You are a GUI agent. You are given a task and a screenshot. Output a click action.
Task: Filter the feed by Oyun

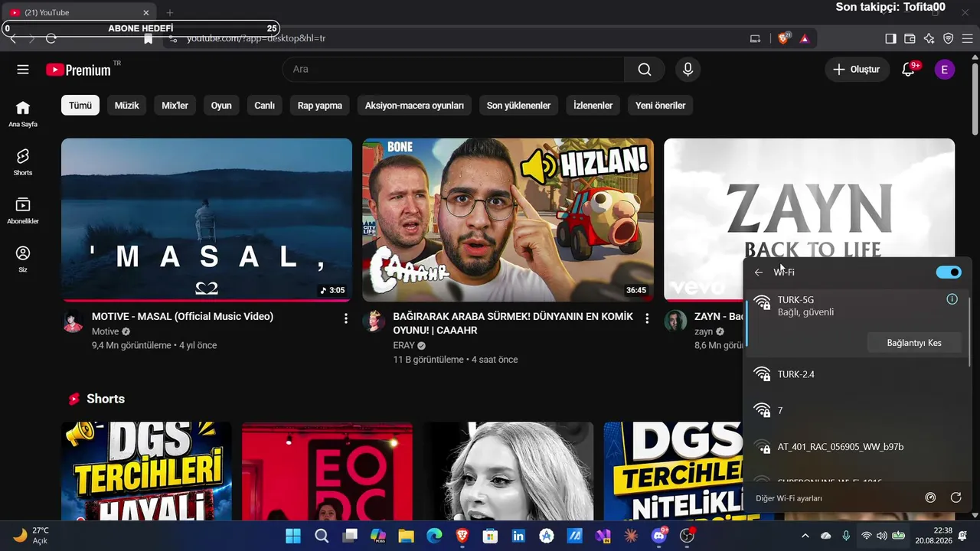(221, 106)
